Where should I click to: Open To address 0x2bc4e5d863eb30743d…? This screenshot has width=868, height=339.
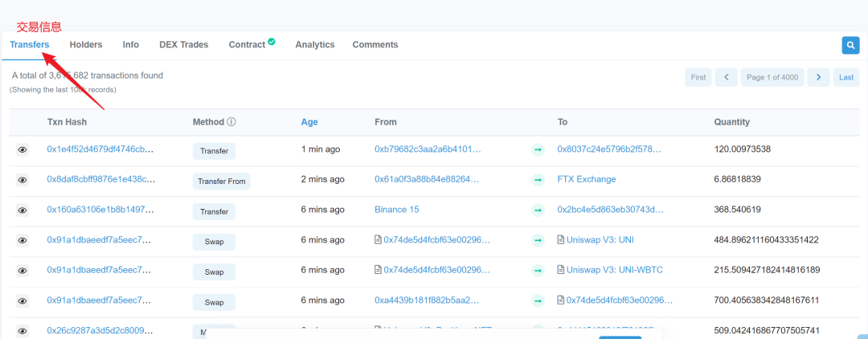click(611, 210)
